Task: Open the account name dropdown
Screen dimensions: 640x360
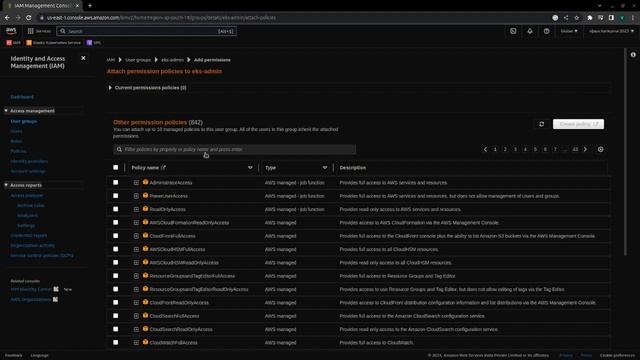Action: 611,31
